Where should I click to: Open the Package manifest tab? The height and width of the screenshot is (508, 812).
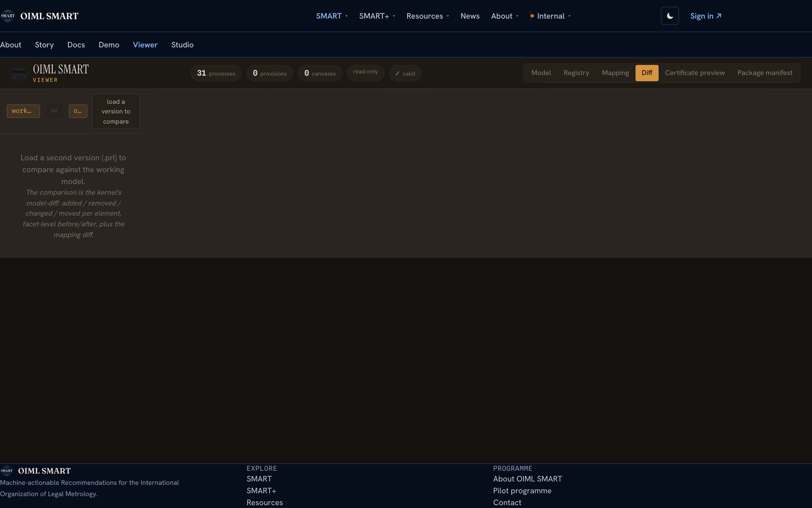[x=765, y=73]
